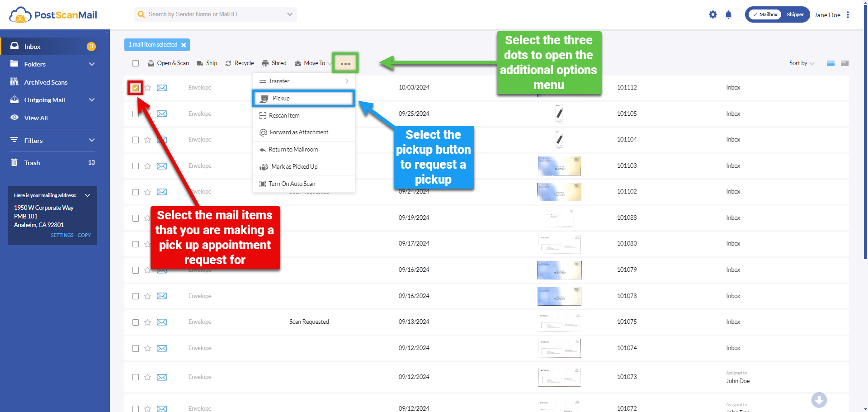Click the Recycle toolbar button
This screenshot has height=412, width=868.
tap(240, 63)
